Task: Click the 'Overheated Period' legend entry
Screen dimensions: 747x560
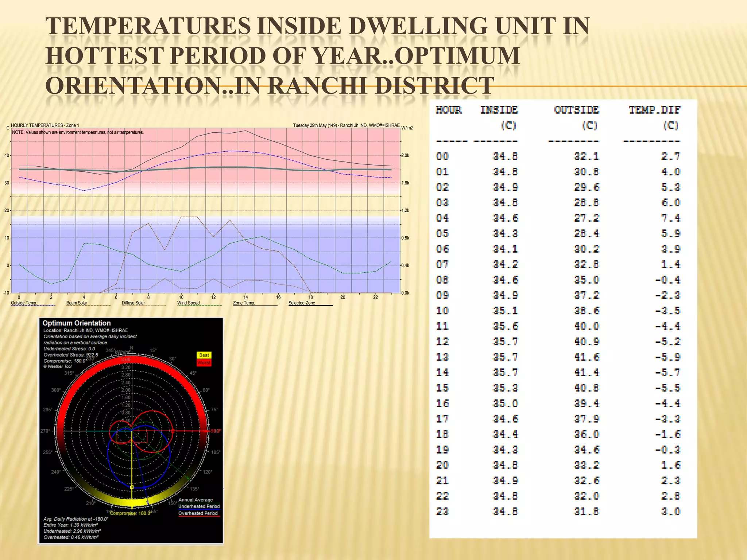Action: click(x=198, y=513)
